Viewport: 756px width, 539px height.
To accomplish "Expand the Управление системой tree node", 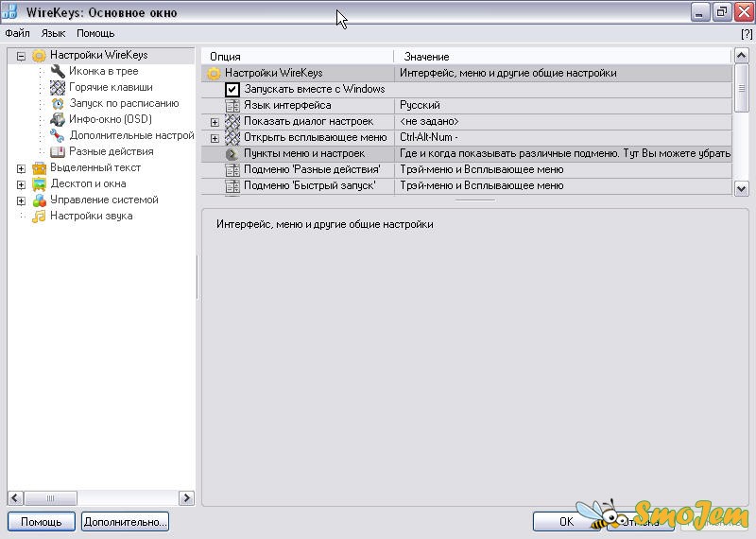I will click(x=21, y=200).
